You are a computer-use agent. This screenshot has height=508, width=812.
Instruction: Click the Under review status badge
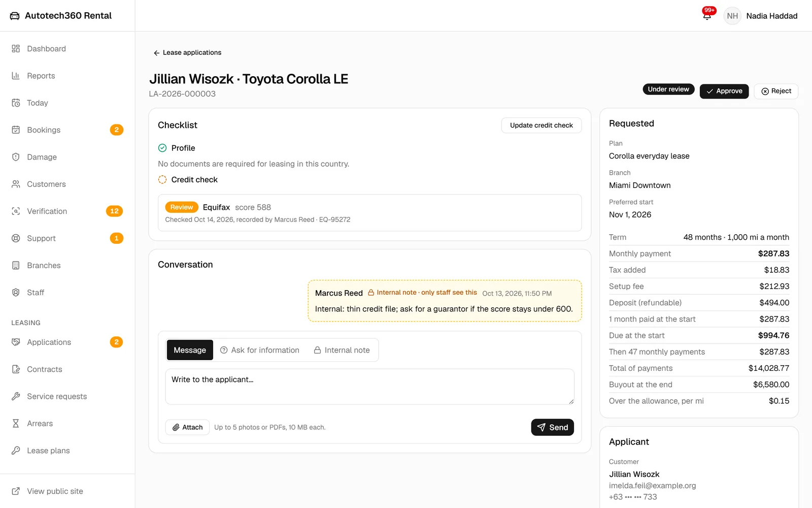(668, 89)
